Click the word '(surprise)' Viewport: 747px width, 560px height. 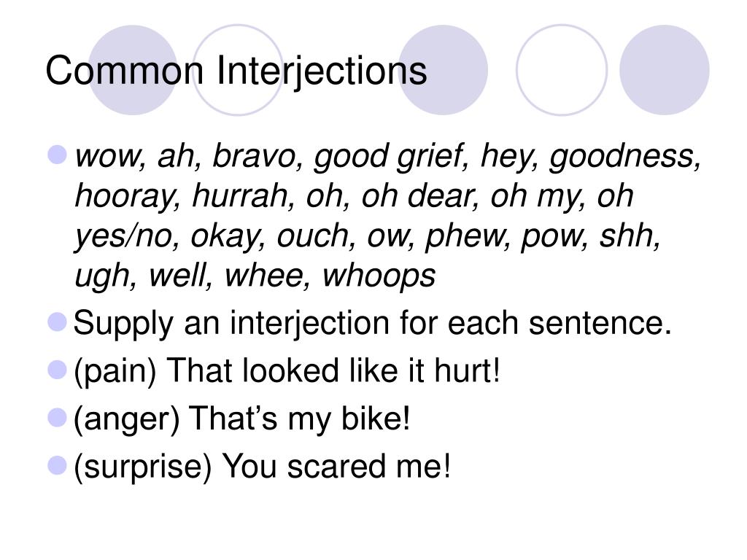142,467
